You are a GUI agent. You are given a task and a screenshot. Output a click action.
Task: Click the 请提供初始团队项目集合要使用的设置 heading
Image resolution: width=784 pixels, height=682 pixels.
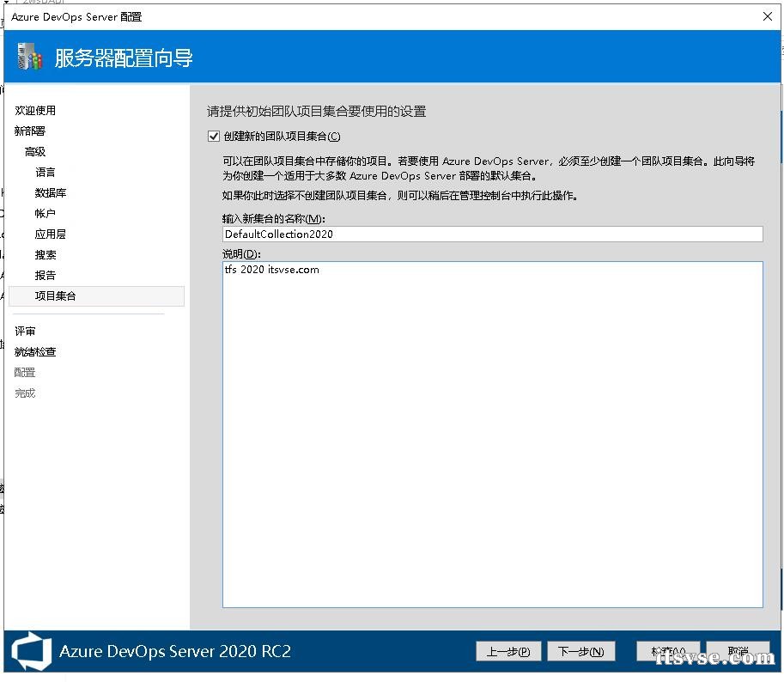[317, 111]
